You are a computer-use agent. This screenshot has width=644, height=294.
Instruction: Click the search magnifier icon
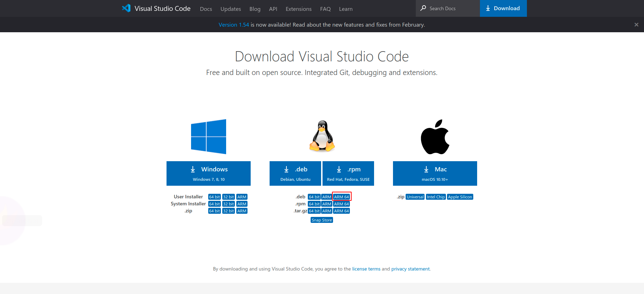[x=423, y=8]
